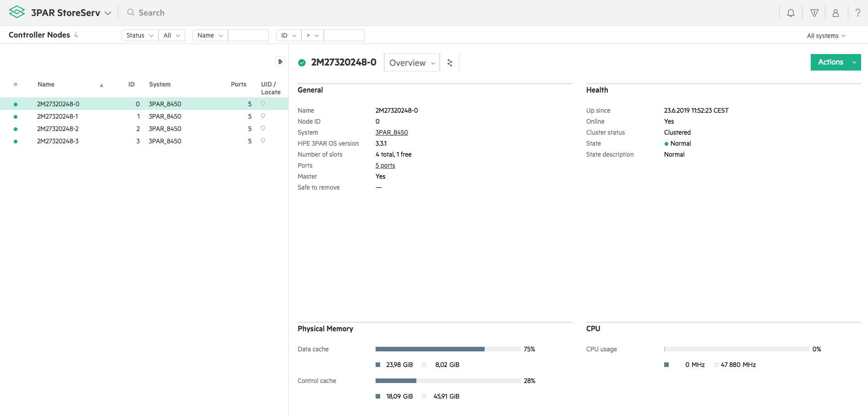Click status dot of row 2M27320248-3
This screenshot has width=868, height=416.
(16, 142)
